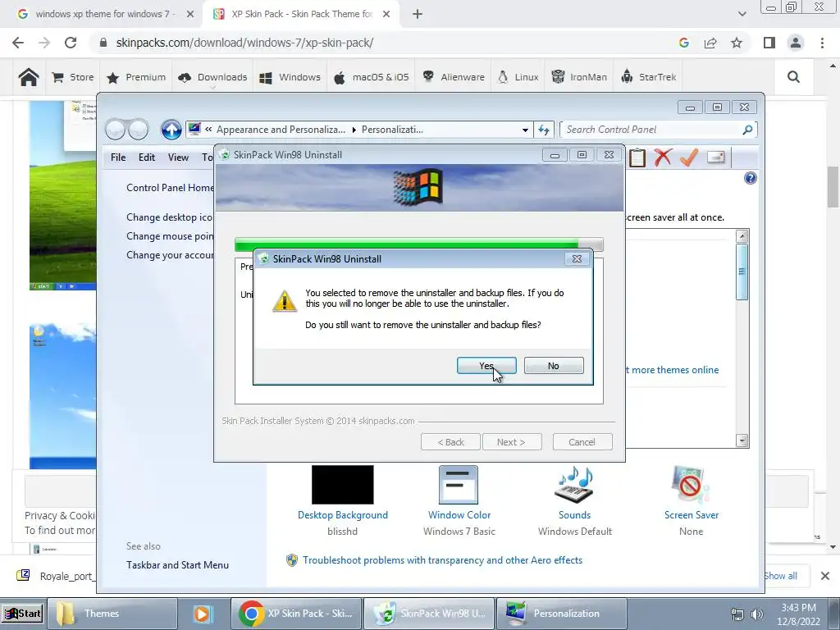Screen dimensions: 840x630
Task: Click the taskbar clock showing 3:43 PM
Action: coord(798,614)
